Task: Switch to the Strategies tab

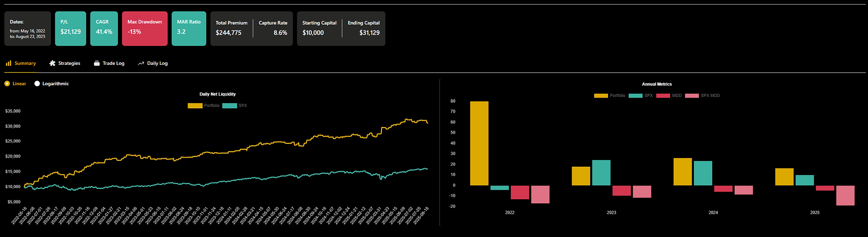Action: click(65, 64)
